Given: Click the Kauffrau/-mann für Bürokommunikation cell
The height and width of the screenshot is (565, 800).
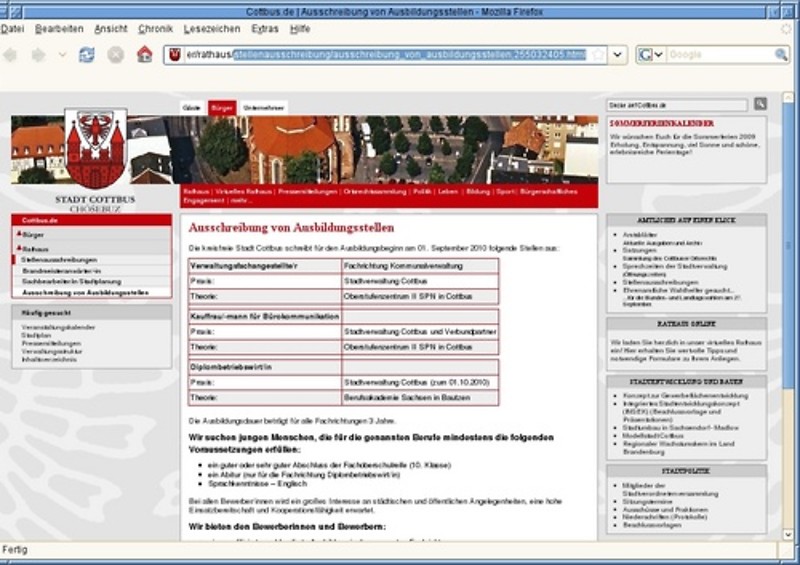Looking at the screenshot, I should [265, 316].
